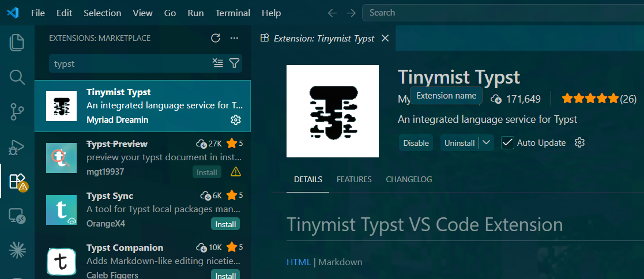Click the Typst Preview extension thumbnail

pos(62,158)
